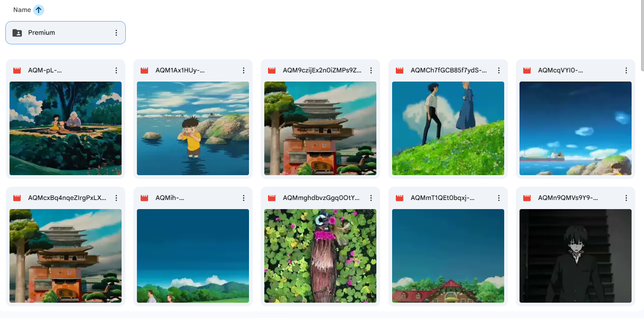Select AQMcqVYI0- sea and ship thumbnail

575,128
